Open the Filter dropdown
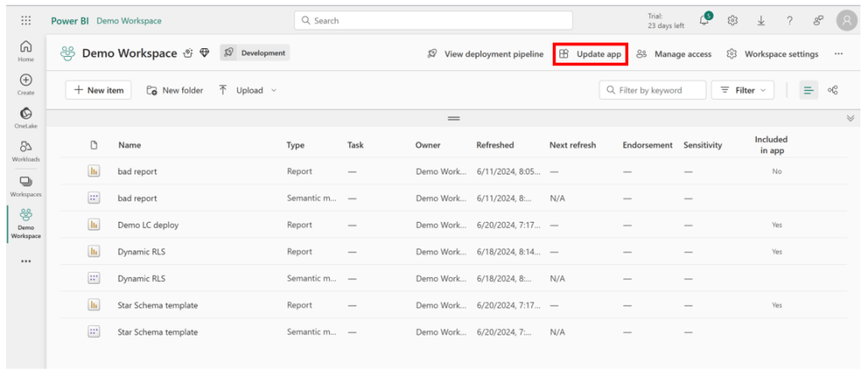 (x=742, y=91)
